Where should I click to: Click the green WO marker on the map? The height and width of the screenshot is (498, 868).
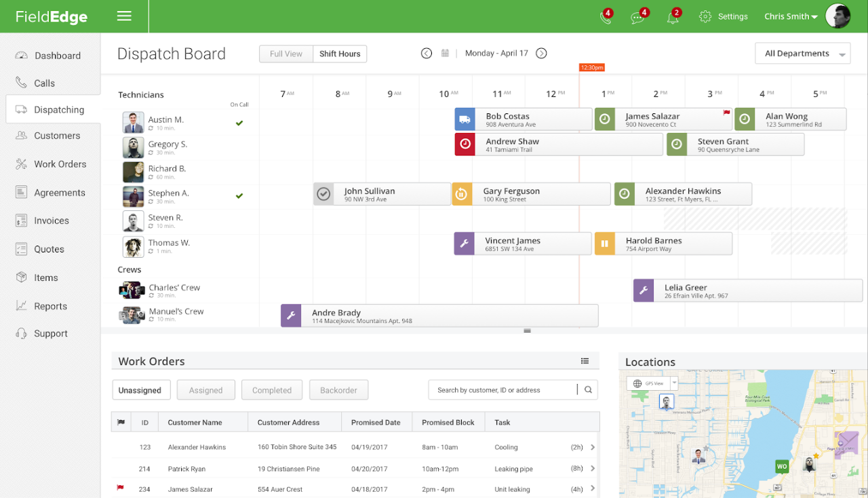782,466
